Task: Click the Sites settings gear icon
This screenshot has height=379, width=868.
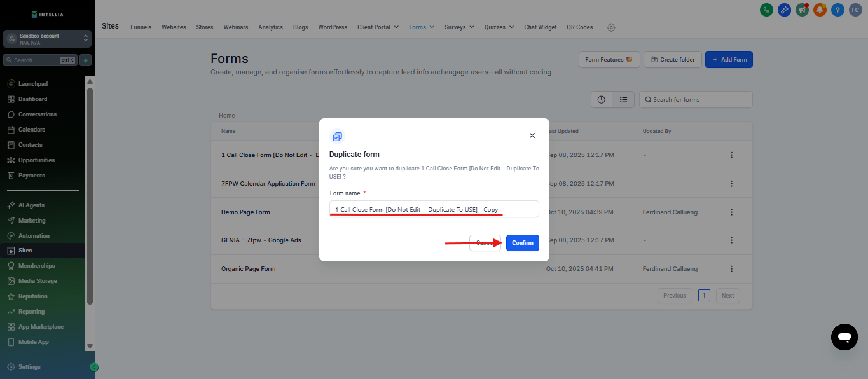Action: tap(611, 27)
